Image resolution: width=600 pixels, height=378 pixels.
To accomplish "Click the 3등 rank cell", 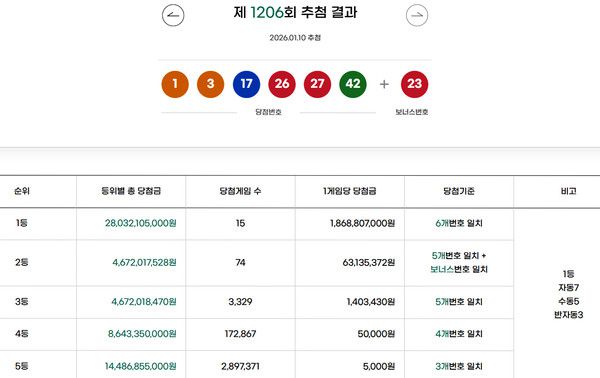I will click(22, 301).
